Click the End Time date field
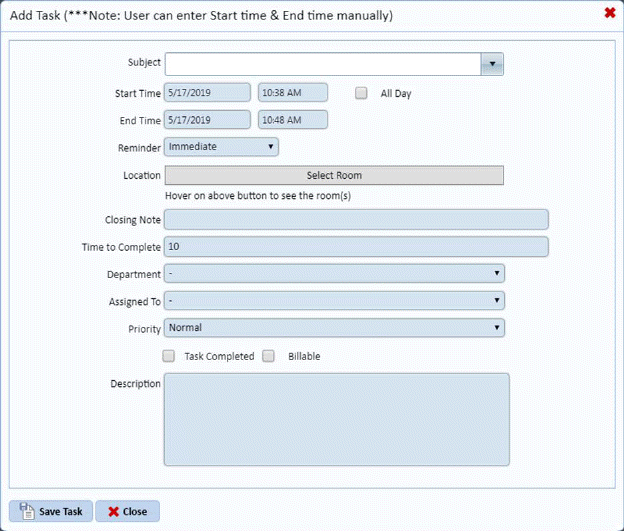Screen dimensions: 624x531 click(x=207, y=120)
